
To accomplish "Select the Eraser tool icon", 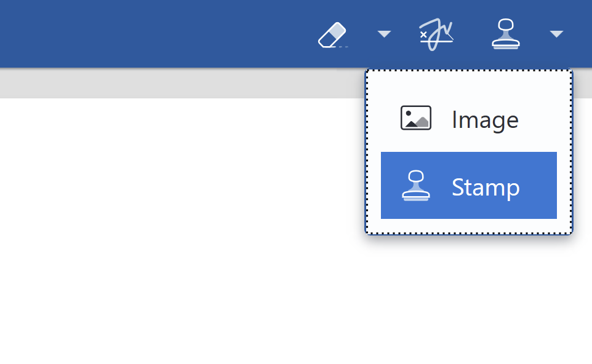I will click(333, 34).
